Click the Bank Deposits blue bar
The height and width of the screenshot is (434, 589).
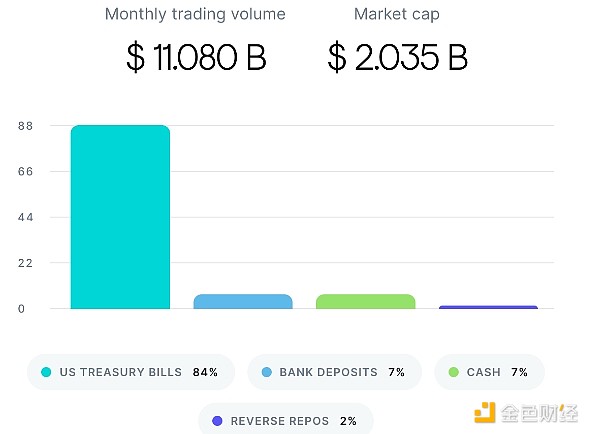pyautogui.click(x=243, y=301)
